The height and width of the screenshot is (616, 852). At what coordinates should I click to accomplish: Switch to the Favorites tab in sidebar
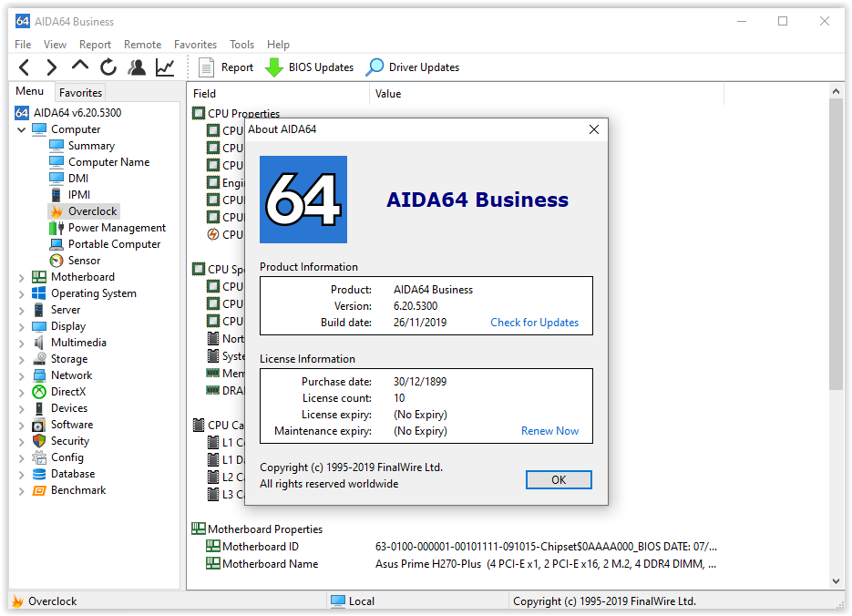click(80, 93)
